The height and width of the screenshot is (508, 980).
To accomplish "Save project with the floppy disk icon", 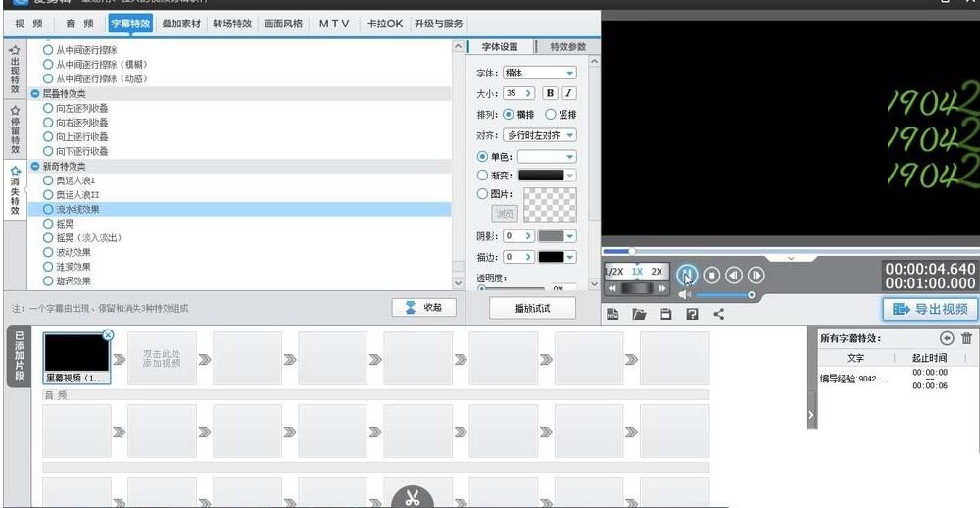I will (x=665, y=314).
